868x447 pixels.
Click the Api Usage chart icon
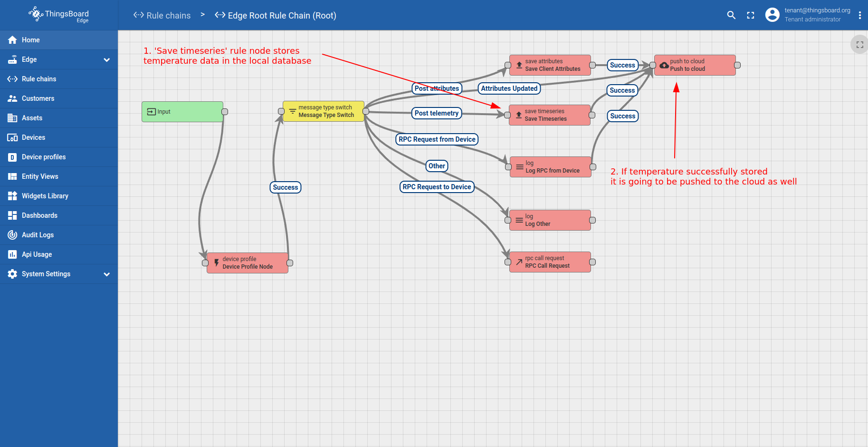tap(12, 254)
